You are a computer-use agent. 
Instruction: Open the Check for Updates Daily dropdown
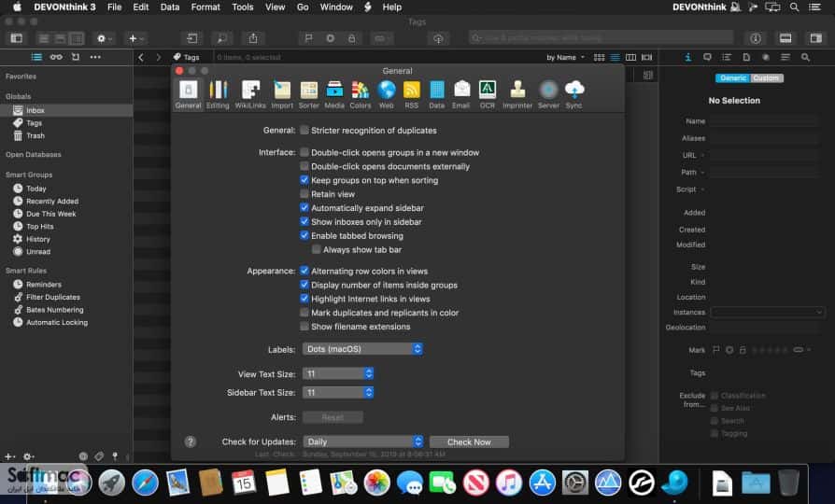pyautogui.click(x=362, y=441)
